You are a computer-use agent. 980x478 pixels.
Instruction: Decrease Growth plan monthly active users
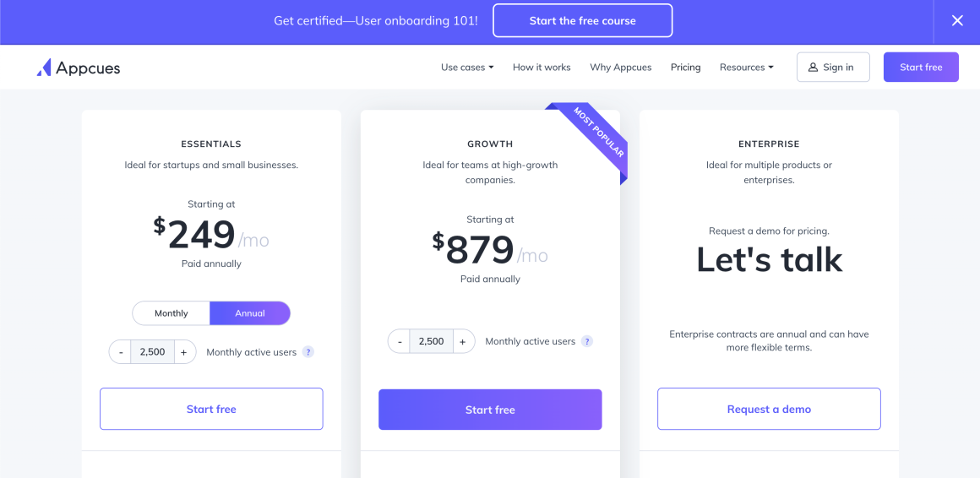tap(400, 341)
